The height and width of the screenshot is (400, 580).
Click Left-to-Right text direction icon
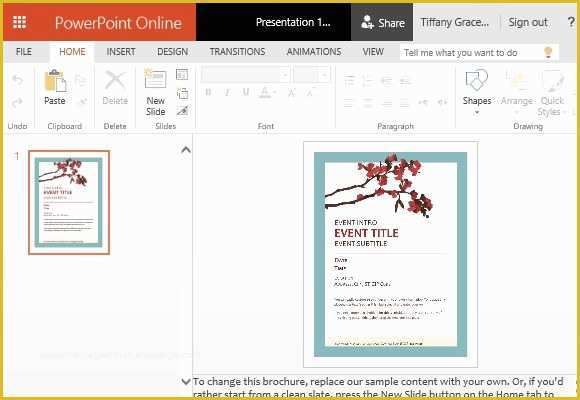424,102
